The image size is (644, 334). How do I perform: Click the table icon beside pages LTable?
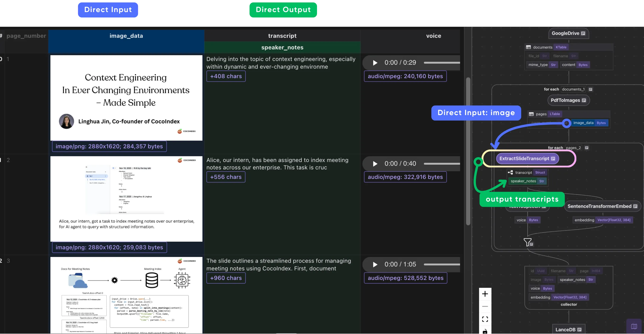[x=532, y=114]
